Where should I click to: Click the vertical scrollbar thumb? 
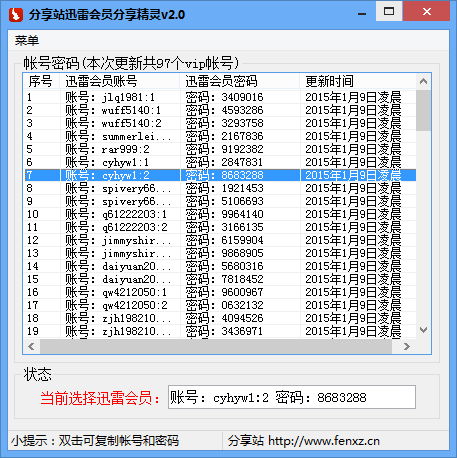coord(423,110)
